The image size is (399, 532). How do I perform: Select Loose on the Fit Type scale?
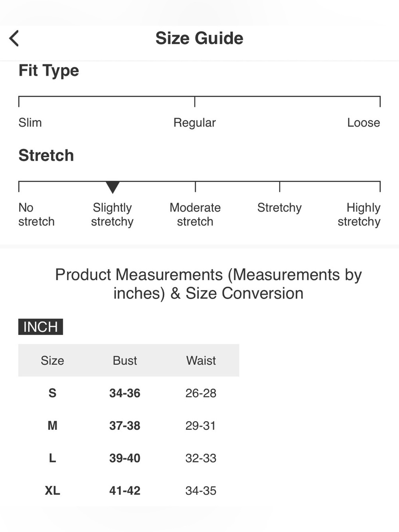click(363, 123)
